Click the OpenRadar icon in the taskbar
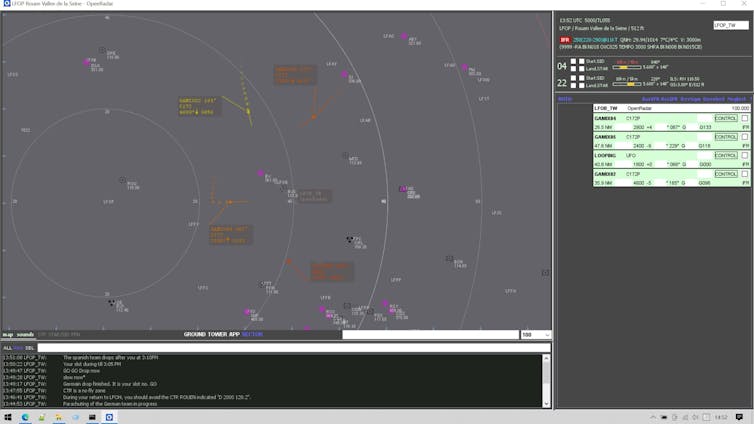This screenshot has height=424, width=754. click(x=110, y=417)
